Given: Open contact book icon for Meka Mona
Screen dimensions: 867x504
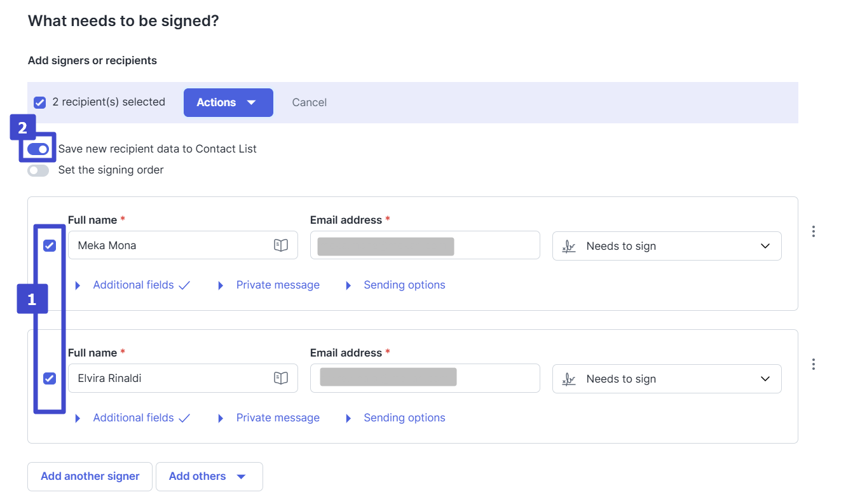Looking at the screenshot, I should [281, 245].
